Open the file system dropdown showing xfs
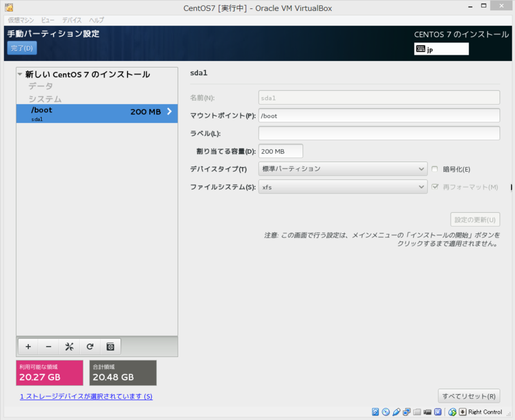This screenshot has width=515, height=420. click(x=342, y=186)
